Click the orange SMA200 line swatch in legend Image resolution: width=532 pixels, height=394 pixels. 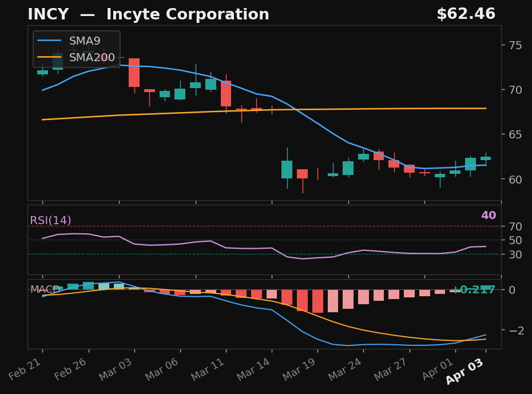point(49,57)
